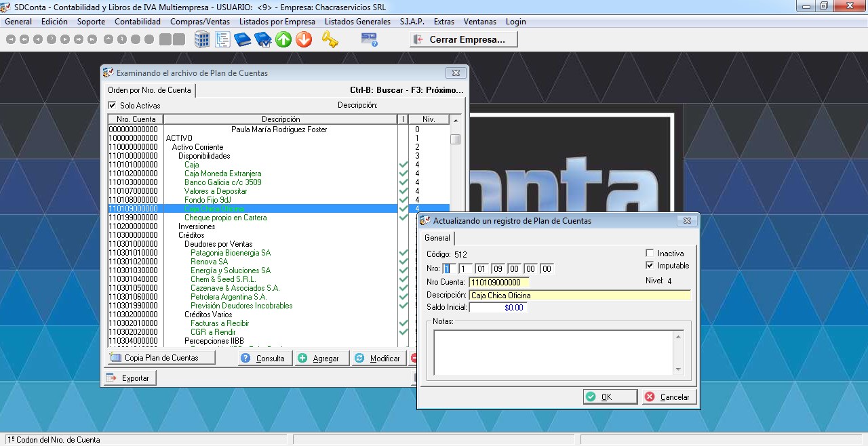This screenshot has height=446, width=868.
Task: Open the Listados por Empresa menu
Action: coord(277,22)
